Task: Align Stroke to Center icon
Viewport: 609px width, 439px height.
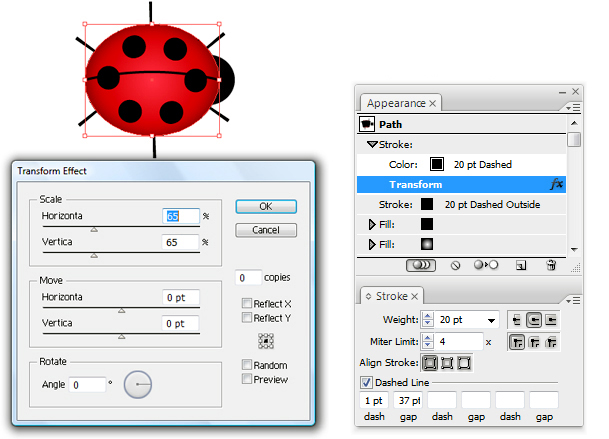Action: (430, 363)
